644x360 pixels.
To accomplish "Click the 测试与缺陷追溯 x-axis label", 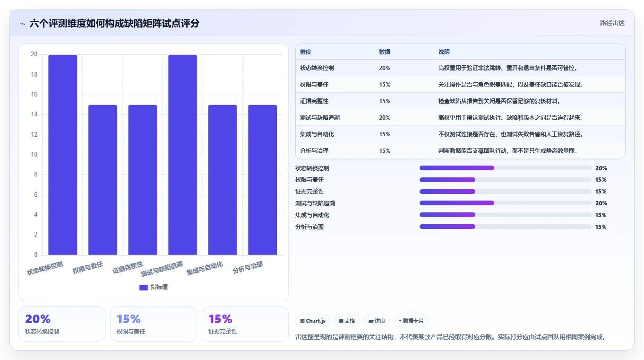I will tap(162, 269).
